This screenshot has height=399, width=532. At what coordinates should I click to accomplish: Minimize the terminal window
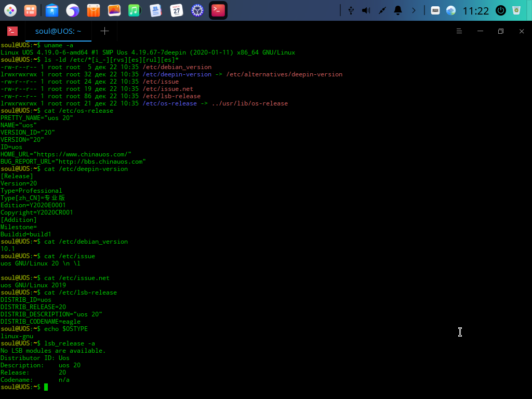click(x=480, y=31)
